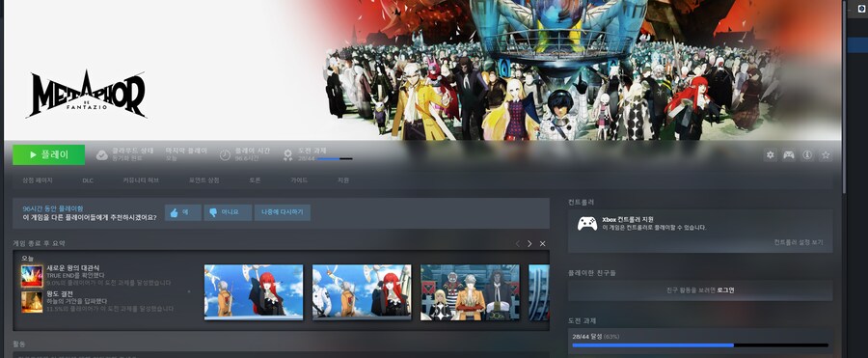Click 새로운 왕의 대관식 achievement title
The image size is (868, 358).
[x=73, y=268]
